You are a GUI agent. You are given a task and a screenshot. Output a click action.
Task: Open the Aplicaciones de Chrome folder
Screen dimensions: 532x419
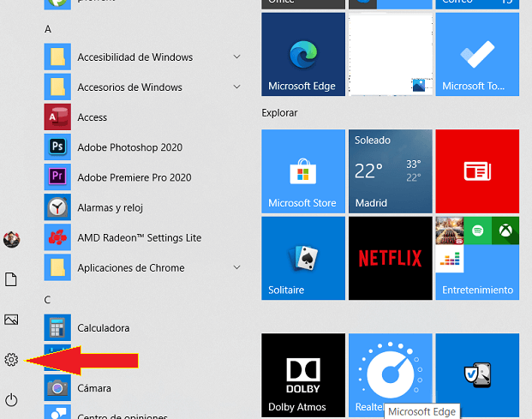[x=143, y=267]
